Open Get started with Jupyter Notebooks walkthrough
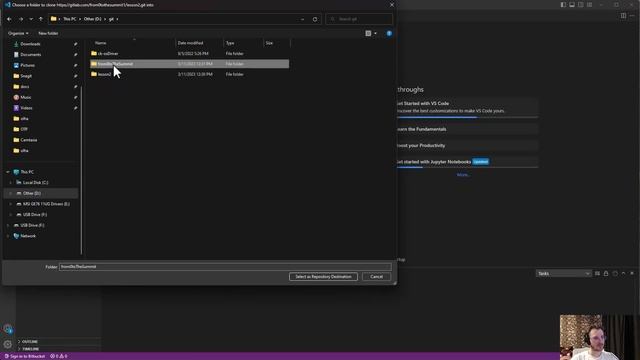This screenshot has height=360, width=640. click(467, 162)
